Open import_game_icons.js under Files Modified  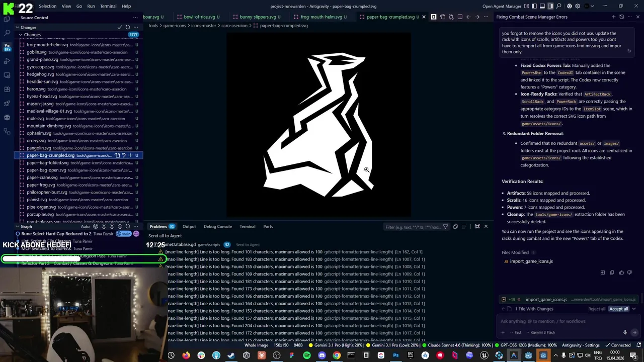click(531, 261)
